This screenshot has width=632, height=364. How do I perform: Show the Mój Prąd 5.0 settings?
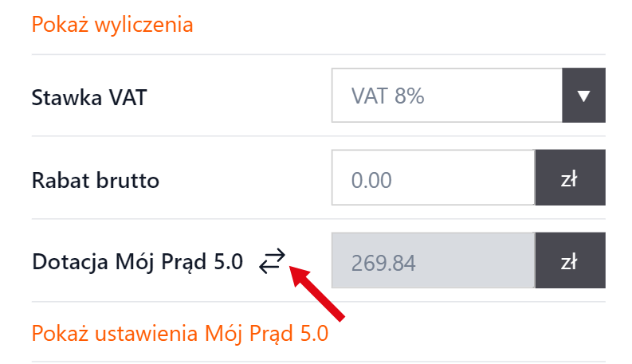coord(180,333)
